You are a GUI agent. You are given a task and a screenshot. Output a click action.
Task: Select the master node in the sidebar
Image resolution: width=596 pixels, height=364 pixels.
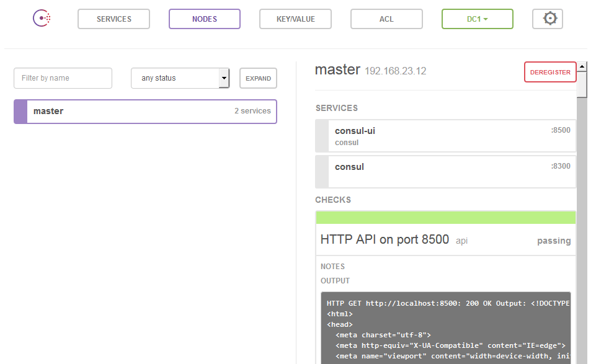point(145,111)
